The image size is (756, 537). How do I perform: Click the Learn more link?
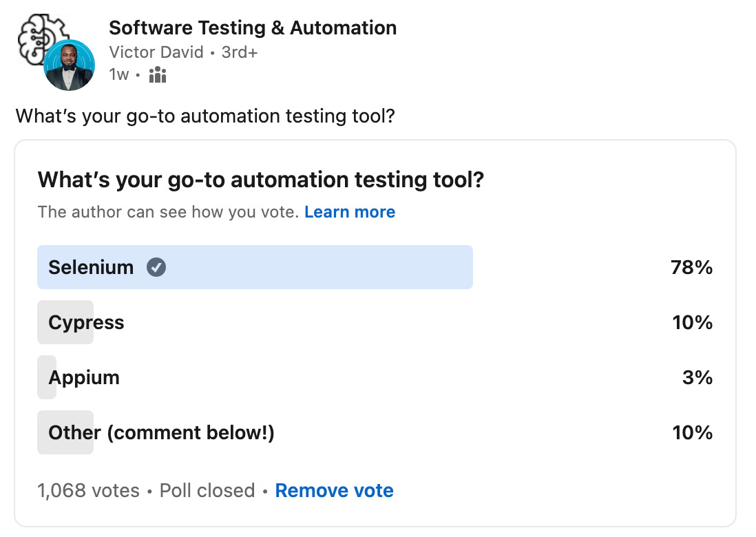tap(350, 212)
